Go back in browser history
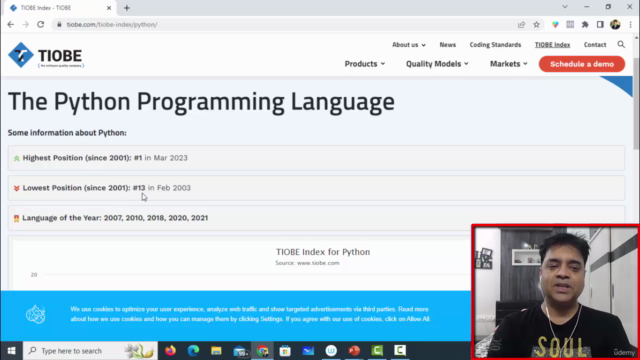Viewport: 640px width, 360px height. pyautogui.click(x=11, y=24)
